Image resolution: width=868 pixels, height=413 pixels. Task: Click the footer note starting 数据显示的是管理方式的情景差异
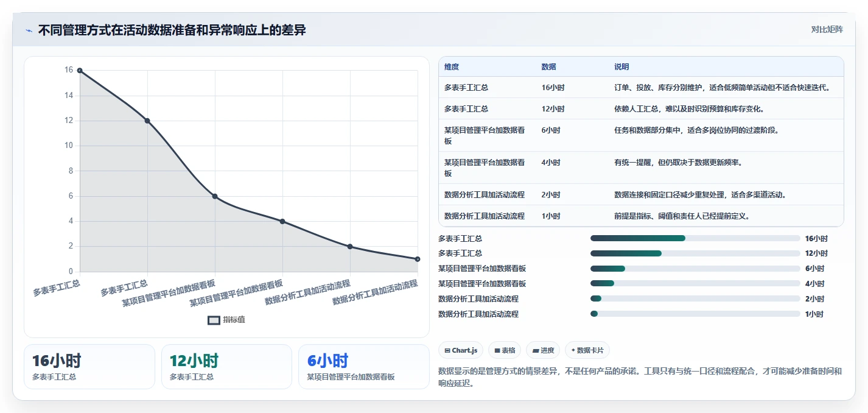pos(640,377)
